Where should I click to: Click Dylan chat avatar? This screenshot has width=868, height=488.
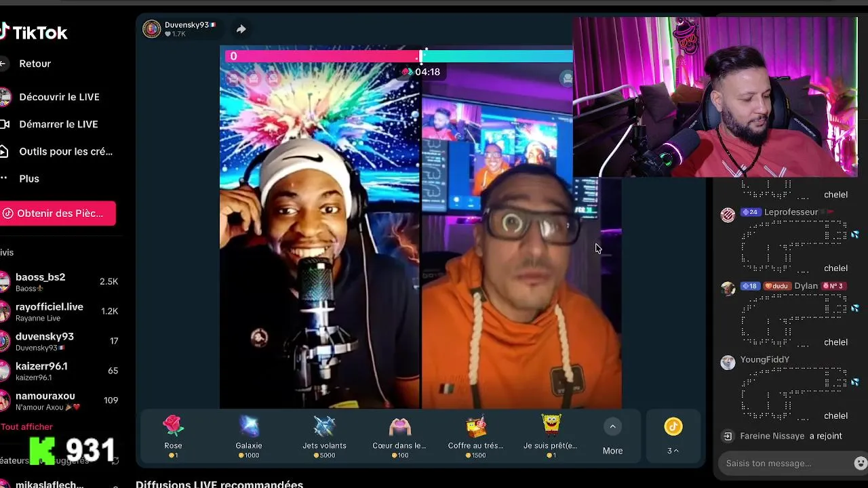point(728,289)
